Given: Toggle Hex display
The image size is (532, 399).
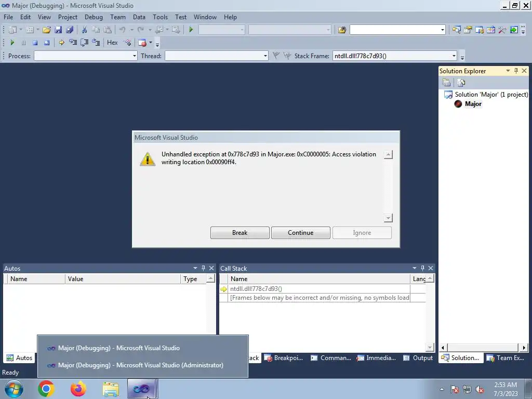Looking at the screenshot, I should click(x=112, y=43).
